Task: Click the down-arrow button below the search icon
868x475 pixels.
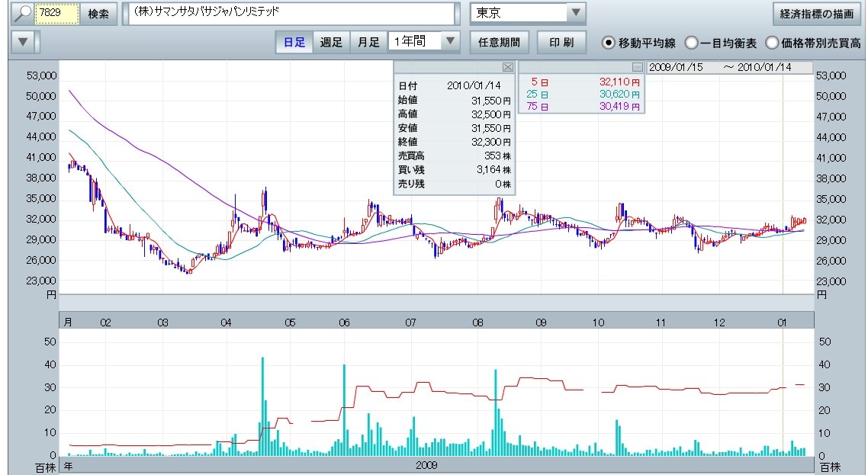Action: (x=24, y=41)
